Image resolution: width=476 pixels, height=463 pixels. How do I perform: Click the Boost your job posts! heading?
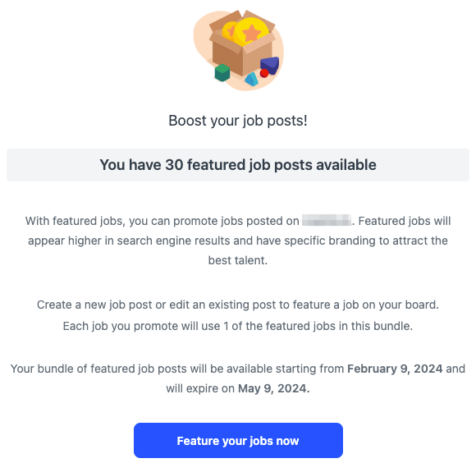238,121
